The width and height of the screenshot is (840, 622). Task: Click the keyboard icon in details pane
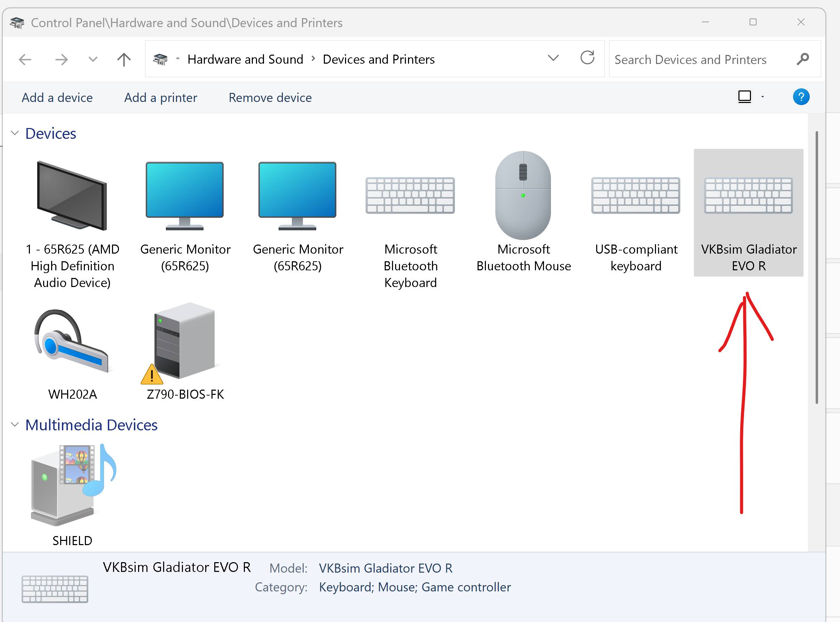pyautogui.click(x=55, y=589)
